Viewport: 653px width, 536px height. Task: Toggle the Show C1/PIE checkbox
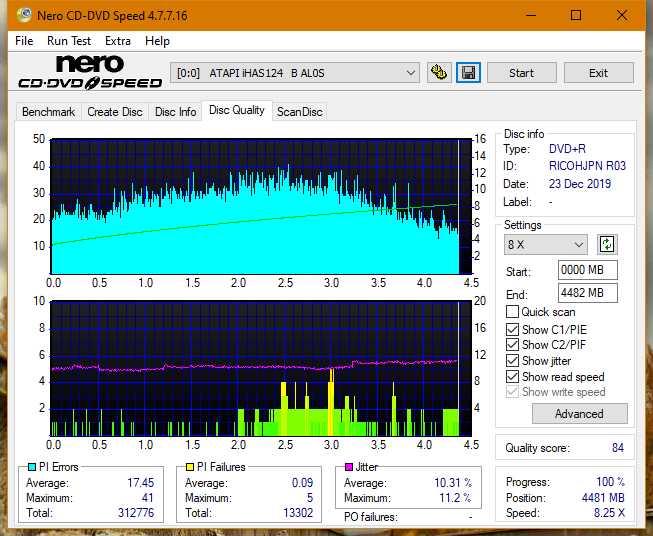point(512,329)
